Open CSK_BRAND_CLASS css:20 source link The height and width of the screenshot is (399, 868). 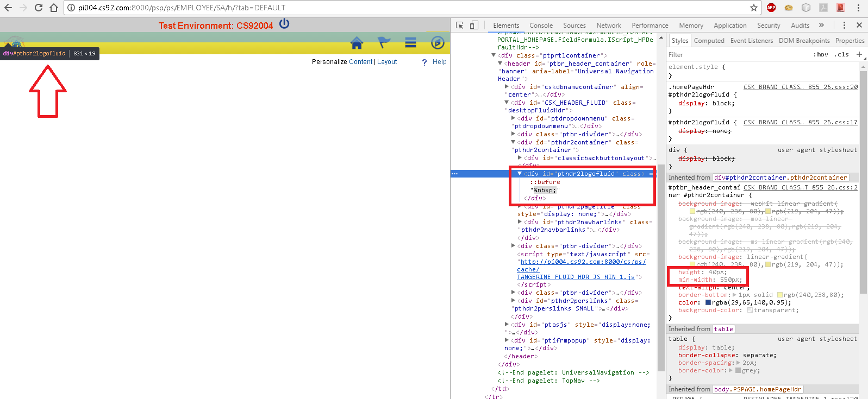pos(801,87)
